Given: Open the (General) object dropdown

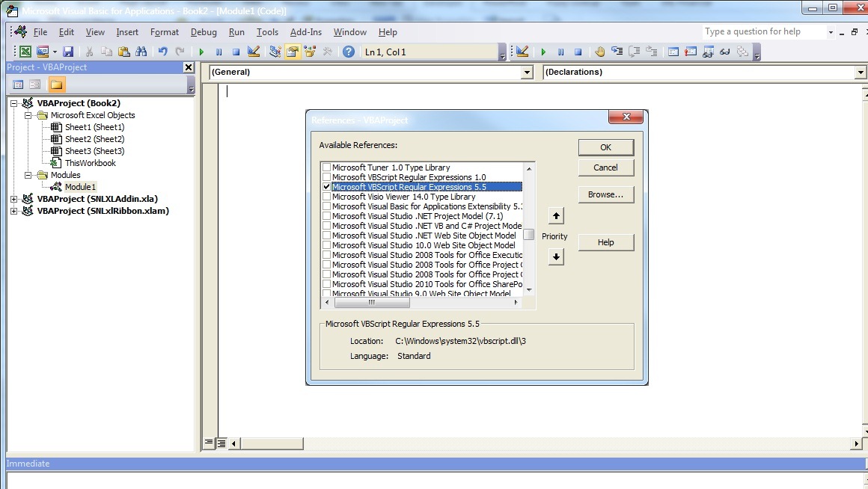Looking at the screenshot, I should click(x=527, y=72).
